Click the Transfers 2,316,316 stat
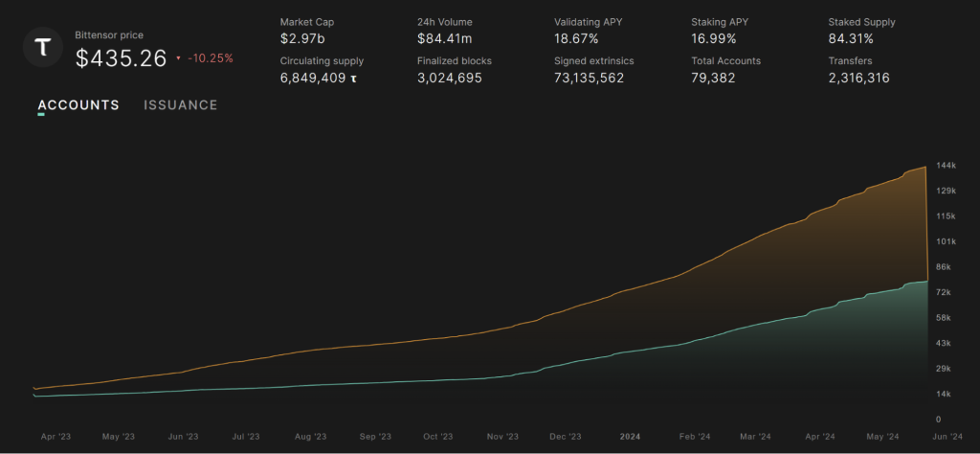 coord(858,78)
